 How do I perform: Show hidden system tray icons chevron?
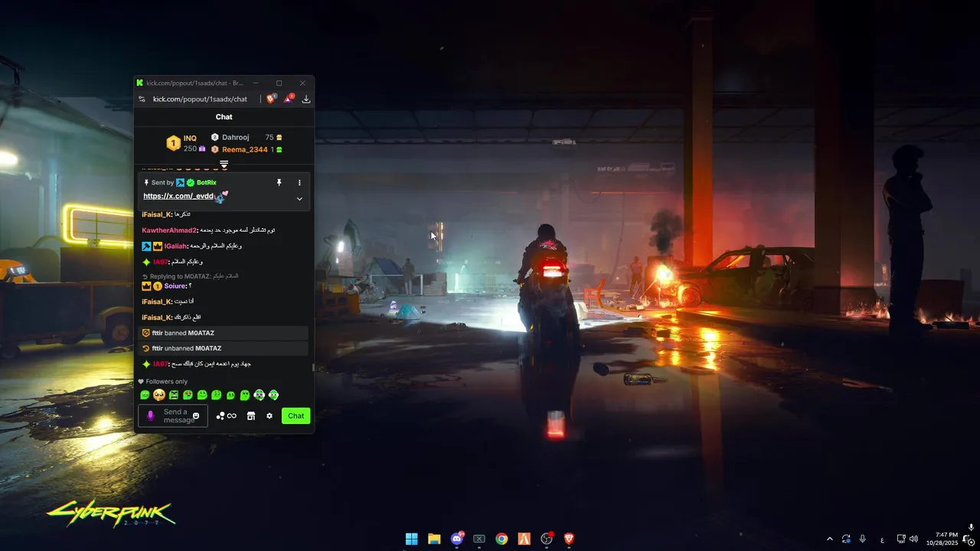pos(829,539)
